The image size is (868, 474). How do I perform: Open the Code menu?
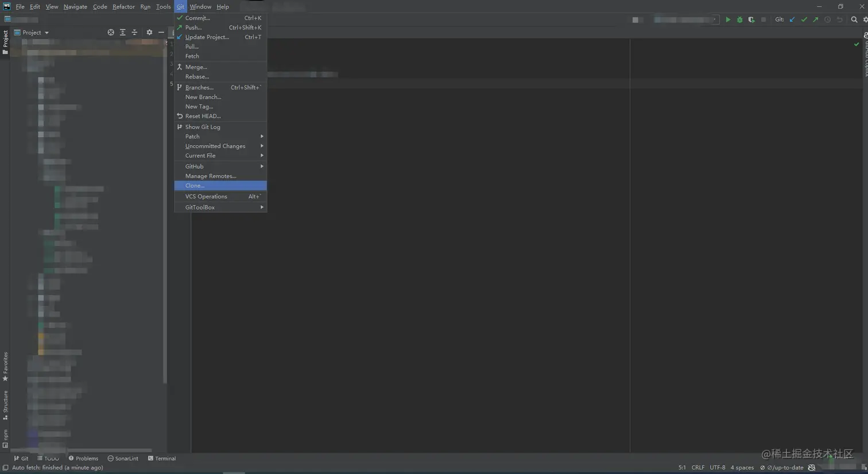[100, 6]
